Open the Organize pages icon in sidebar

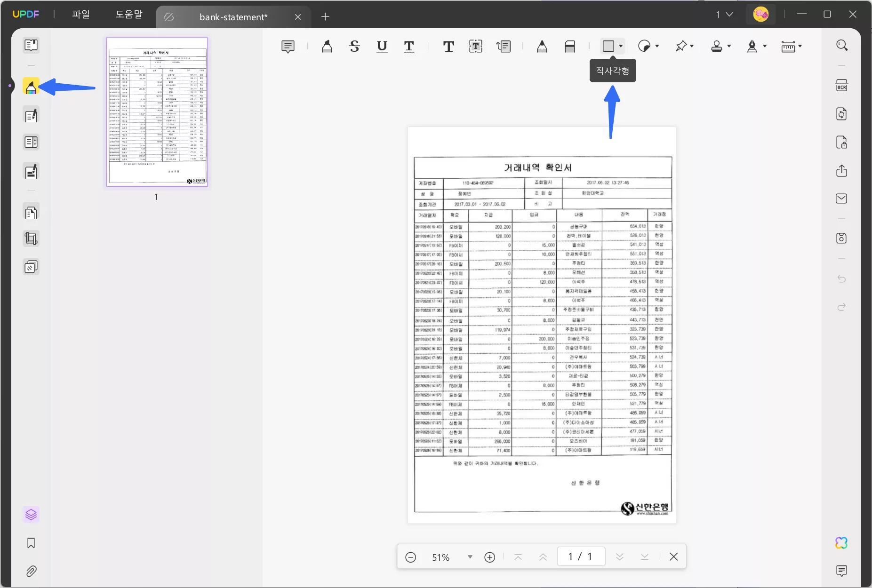tap(31, 142)
